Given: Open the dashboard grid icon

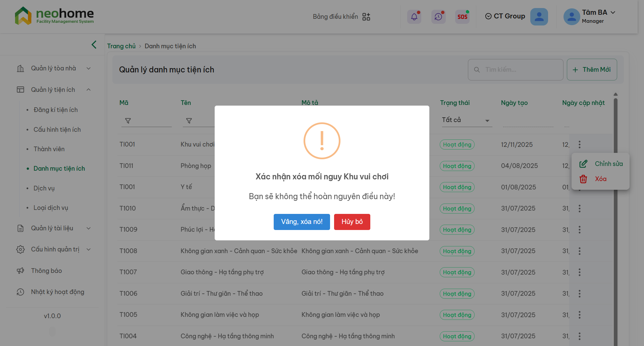Looking at the screenshot, I should [366, 17].
